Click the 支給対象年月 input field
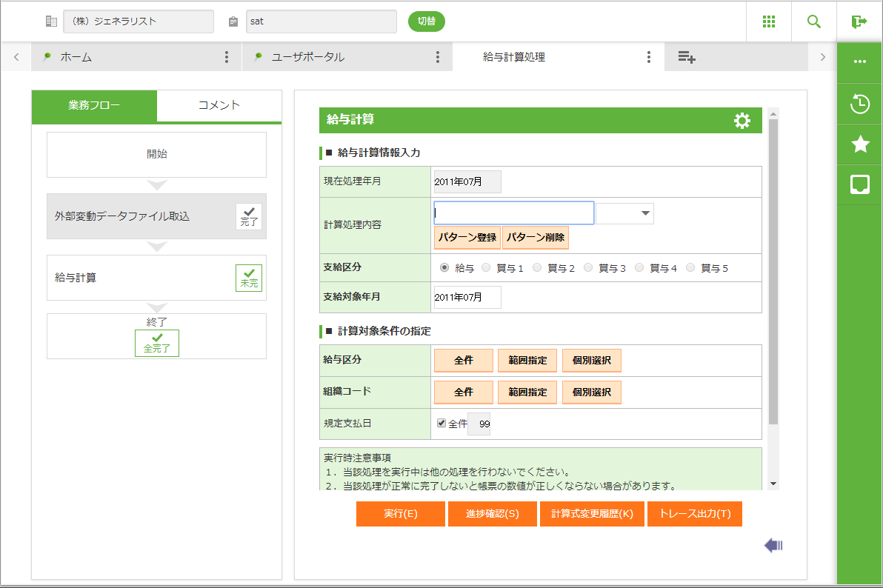 pos(467,297)
